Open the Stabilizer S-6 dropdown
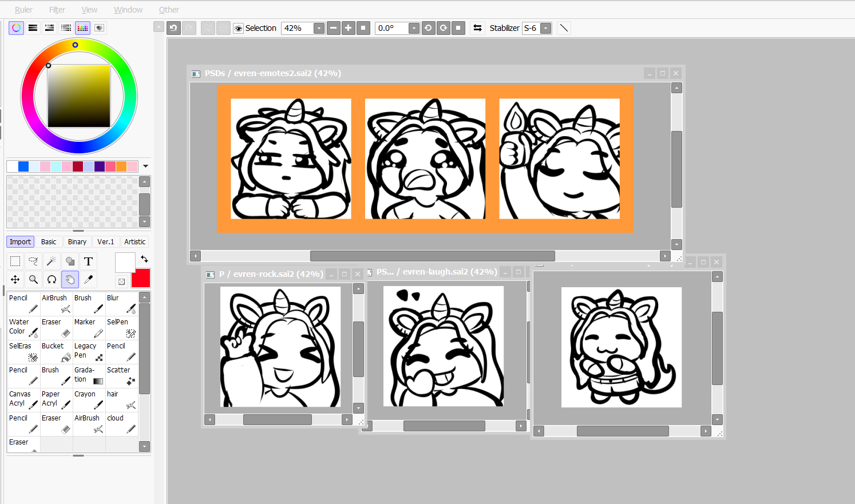The image size is (855, 504). [545, 28]
